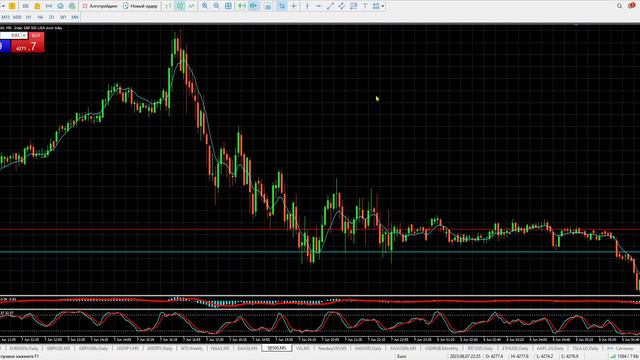The image size is (640, 360).
Task: Click the lot volume input field
Action: 11,36
